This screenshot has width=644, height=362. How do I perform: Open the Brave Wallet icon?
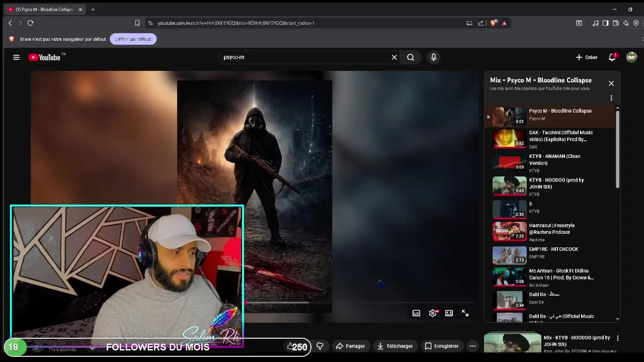pos(615,23)
